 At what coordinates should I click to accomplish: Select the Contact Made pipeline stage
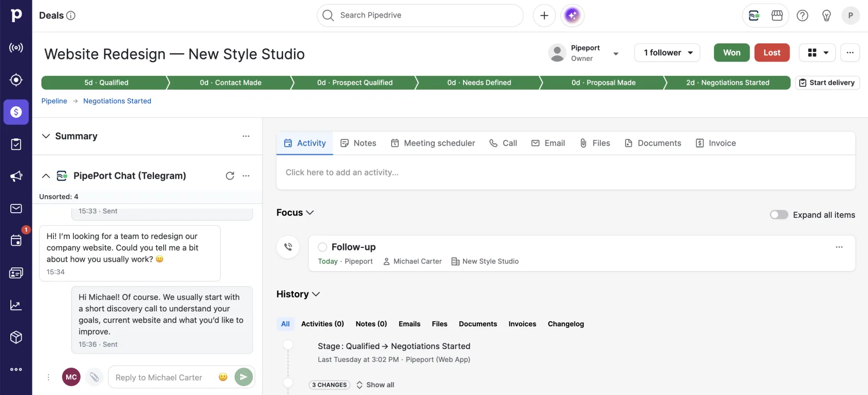230,83
